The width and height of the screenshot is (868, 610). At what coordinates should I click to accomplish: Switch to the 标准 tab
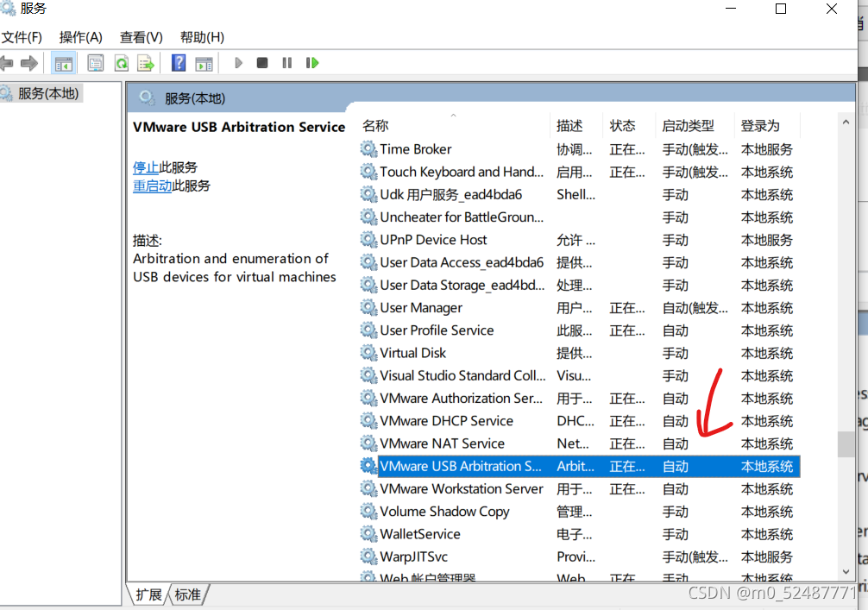pos(187,595)
